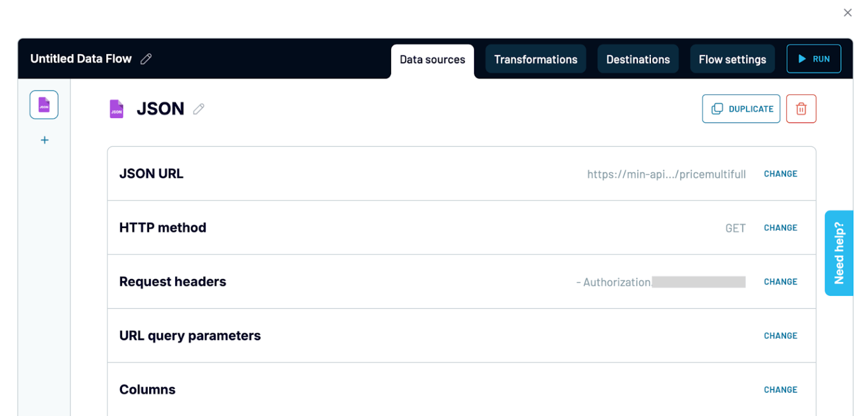Click the pencil icon beside Untitled Data Flow
The width and height of the screenshot is (868, 416).
click(x=146, y=59)
